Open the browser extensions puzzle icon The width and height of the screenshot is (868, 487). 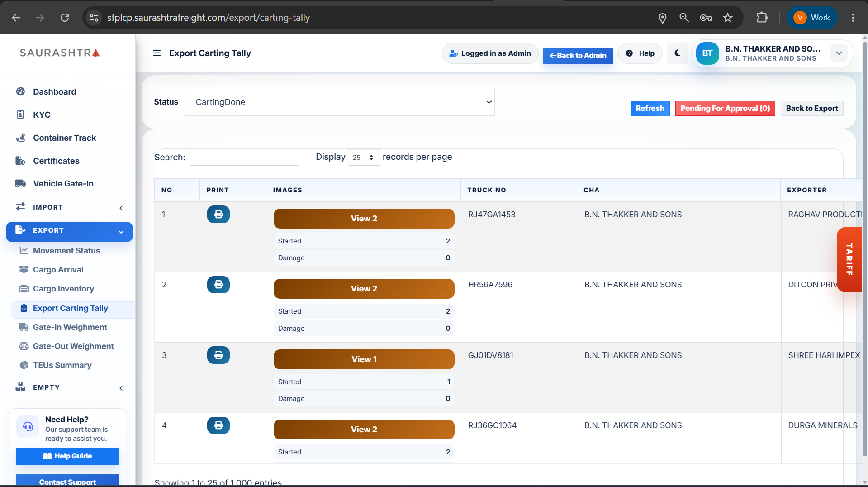click(x=762, y=18)
